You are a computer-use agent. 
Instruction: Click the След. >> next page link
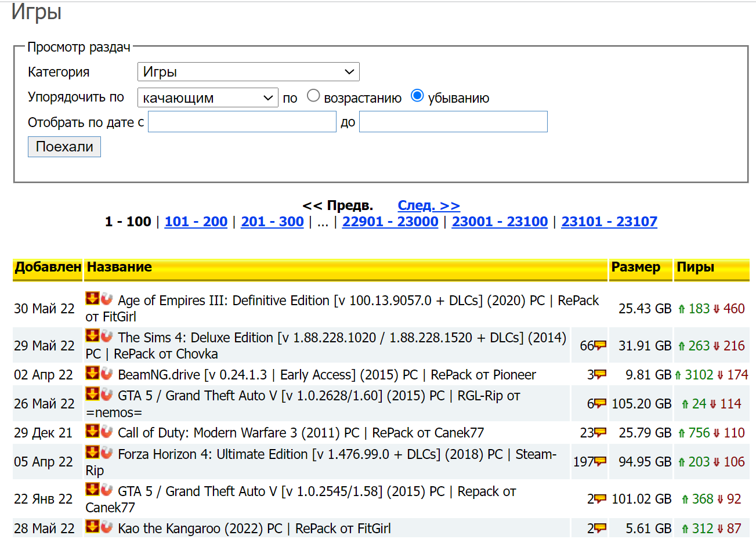428,205
